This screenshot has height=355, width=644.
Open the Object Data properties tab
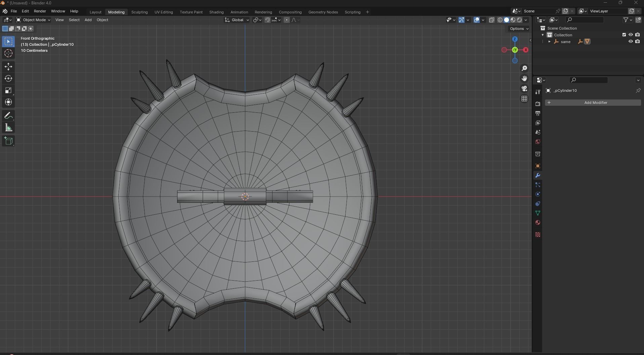point(537,213)
